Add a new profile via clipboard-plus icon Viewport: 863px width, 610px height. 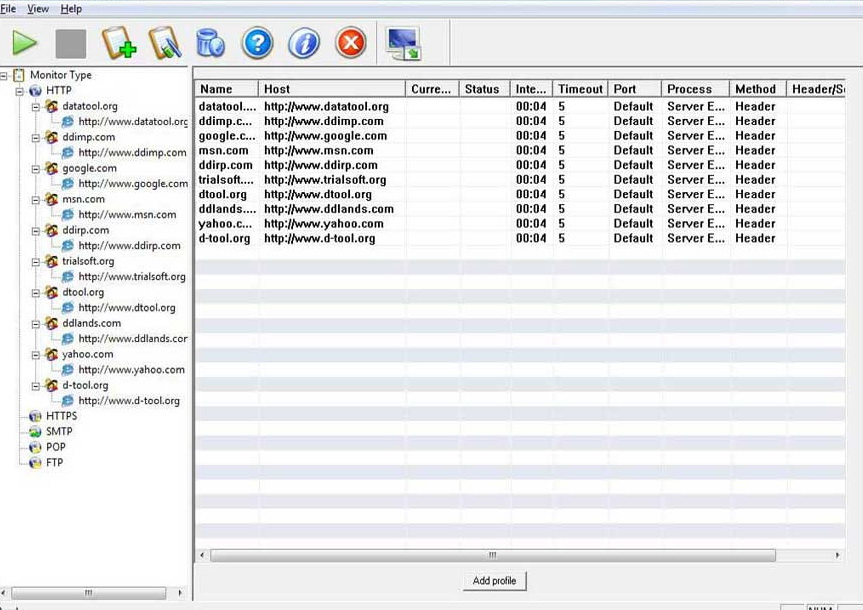[x=118, y=43]
